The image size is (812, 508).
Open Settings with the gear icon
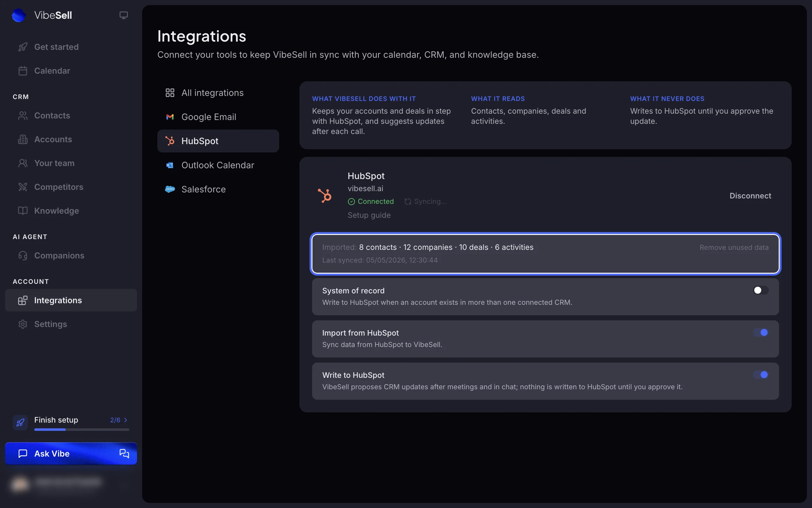(x=71, y=324)
